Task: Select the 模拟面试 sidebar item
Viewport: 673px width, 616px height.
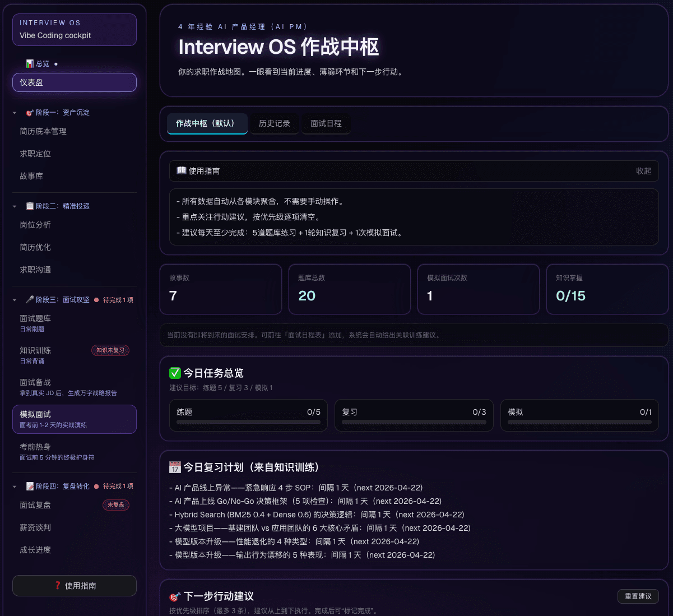Action: 75,419
